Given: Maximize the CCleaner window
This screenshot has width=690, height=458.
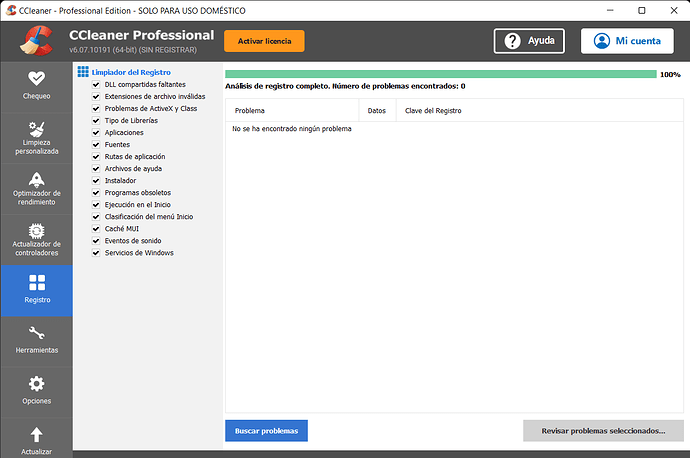Looking at the screenshot, I should point(642,10).
